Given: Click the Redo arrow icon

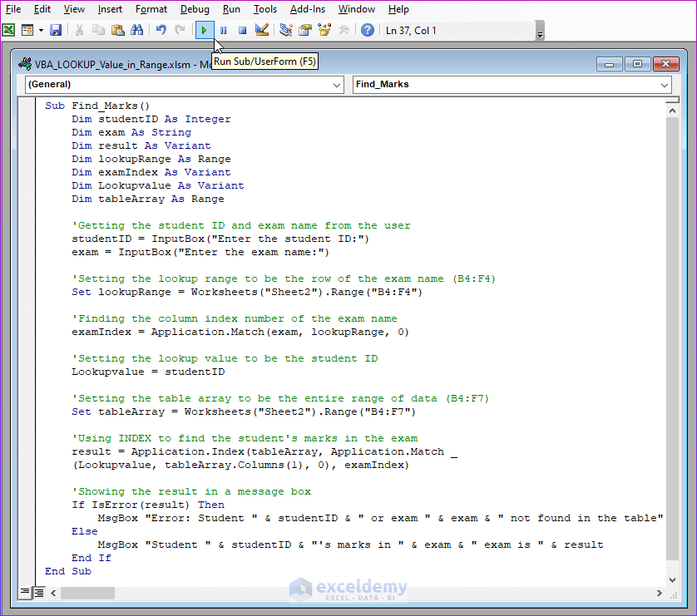Looking at the screenshot, I should click(x=180, y=30).
